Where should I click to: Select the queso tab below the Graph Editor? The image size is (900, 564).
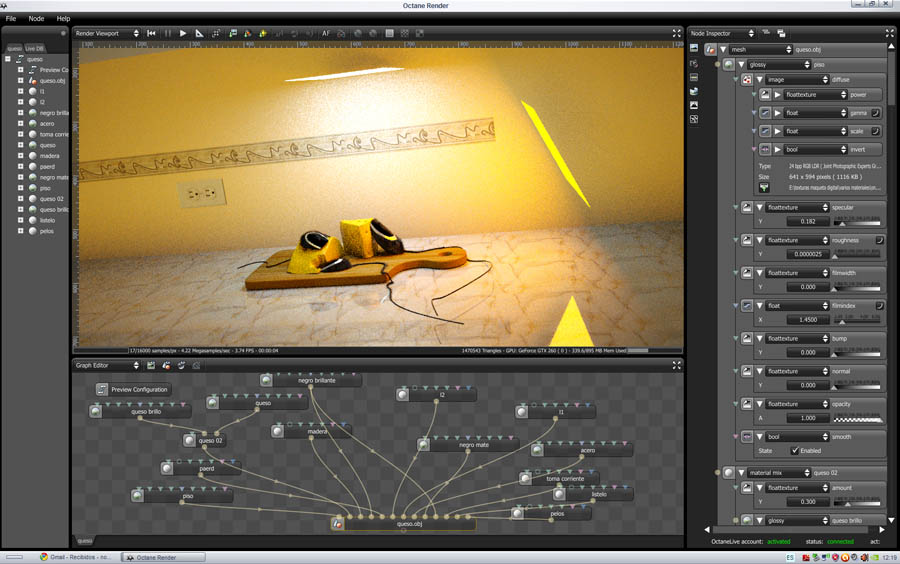(85, 540)
